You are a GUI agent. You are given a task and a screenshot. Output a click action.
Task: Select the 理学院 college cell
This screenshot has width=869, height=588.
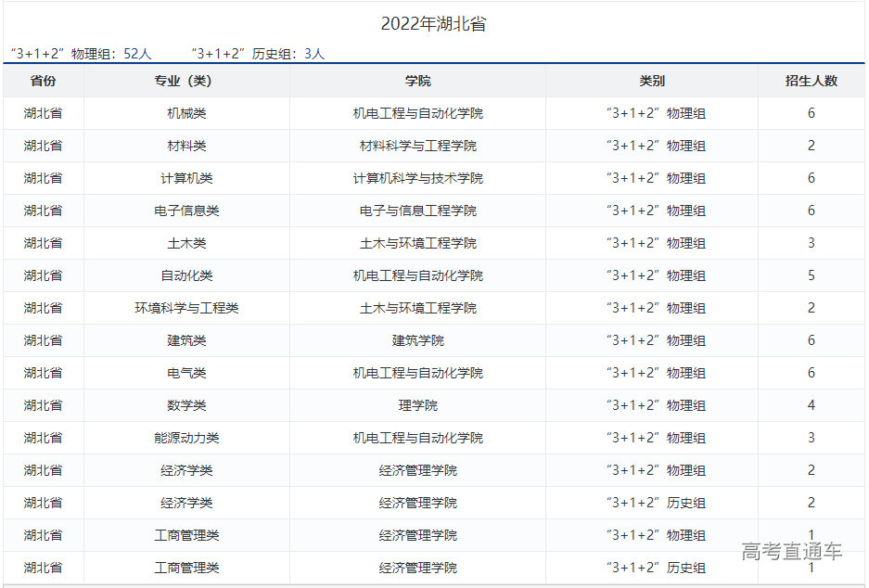coord(417,405)
